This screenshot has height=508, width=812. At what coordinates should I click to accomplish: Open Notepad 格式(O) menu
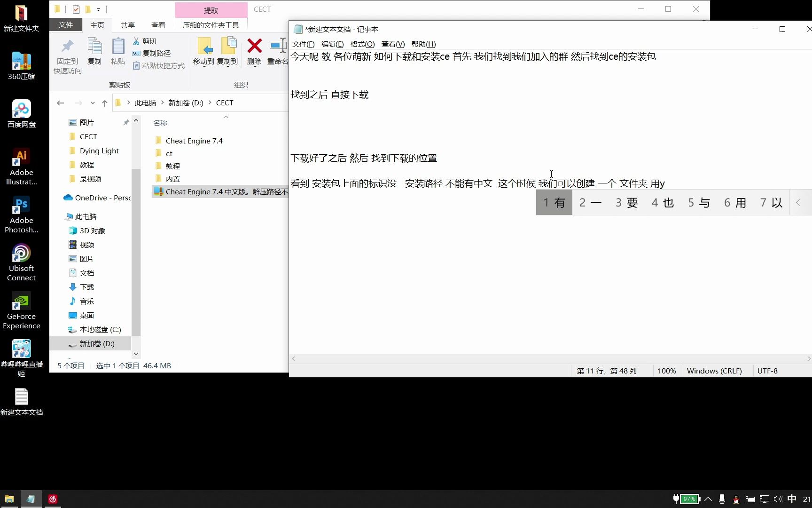coord(363,44)
